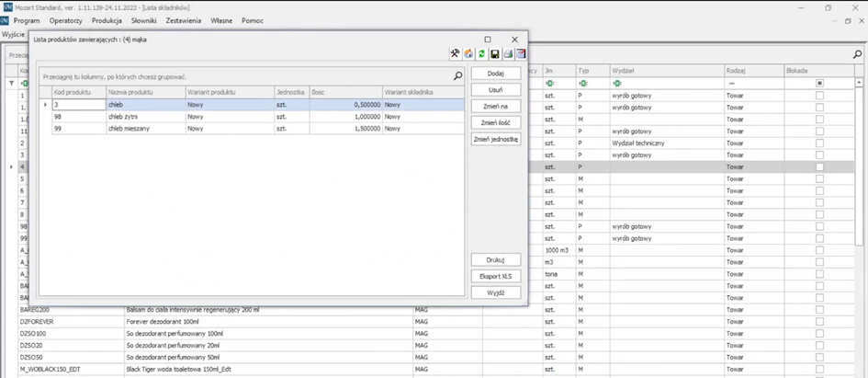Click the printer icon in dialog toolbar
The width and height of the screenshot is (868, 378).
[x=508, y=54]
